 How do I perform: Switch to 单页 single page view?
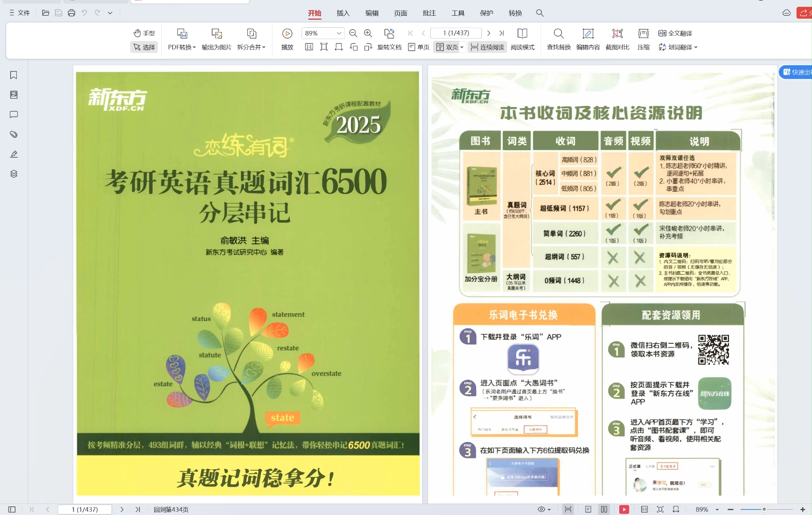pyautogui.click(x=419, y=47)
